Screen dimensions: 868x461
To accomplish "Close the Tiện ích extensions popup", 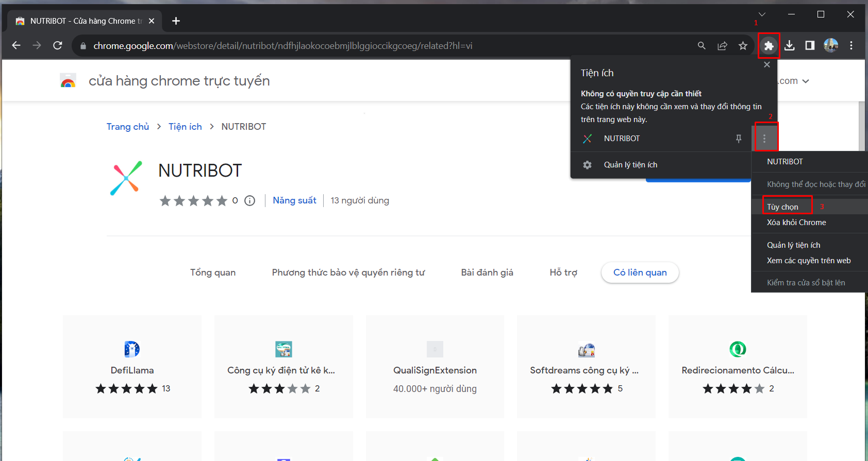I will pyautogui.click(x=767, y=64).
